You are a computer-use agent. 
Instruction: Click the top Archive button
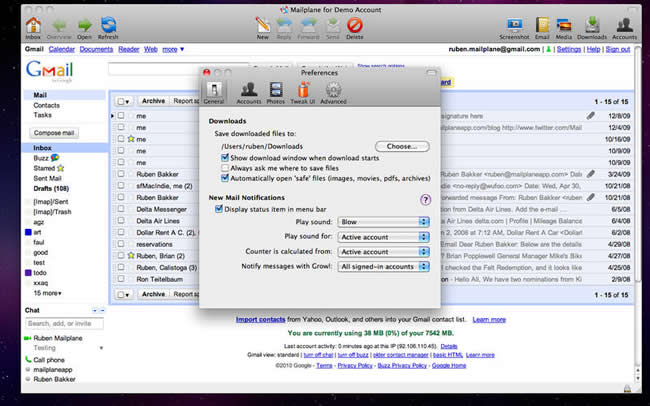click(153, 101)
